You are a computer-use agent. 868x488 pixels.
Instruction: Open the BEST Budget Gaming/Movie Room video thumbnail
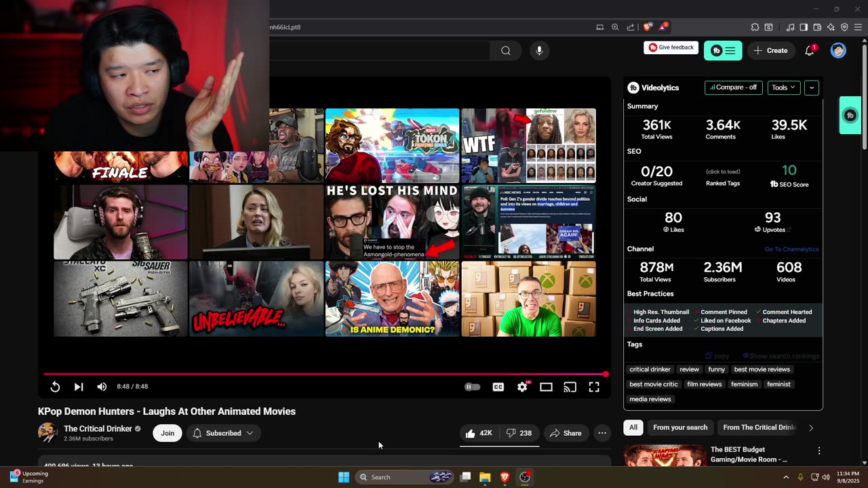(665, 455)
